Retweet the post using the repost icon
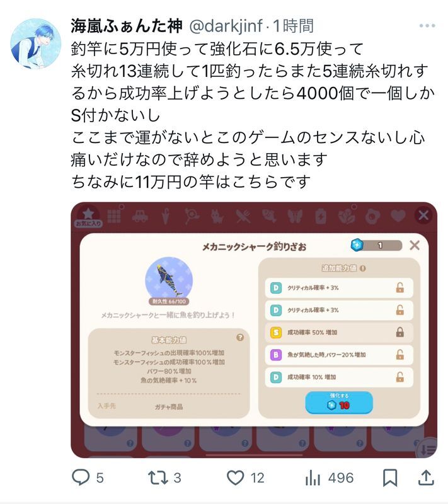This screenshot has width=448, height=504. tap(158, 478)
